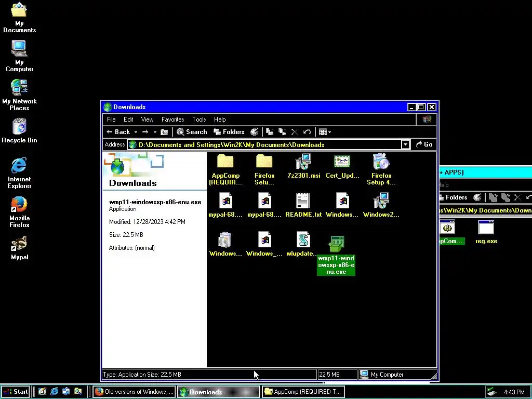
Task: Click the system tray hardware icon
Action: coord(491,392)
